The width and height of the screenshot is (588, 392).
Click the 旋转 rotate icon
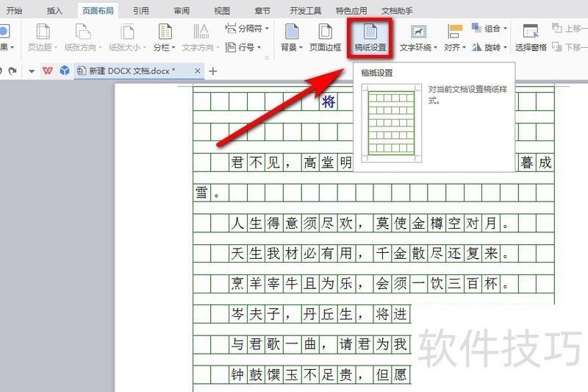(476, 47)
